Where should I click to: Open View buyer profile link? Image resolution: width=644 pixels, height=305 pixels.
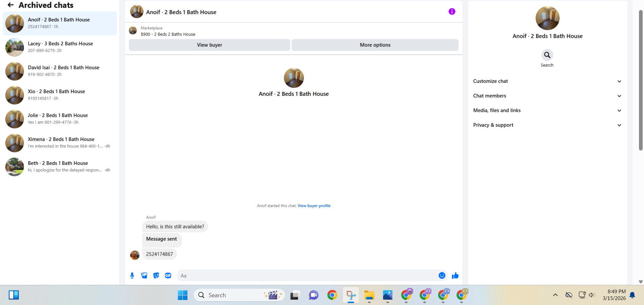314,206
